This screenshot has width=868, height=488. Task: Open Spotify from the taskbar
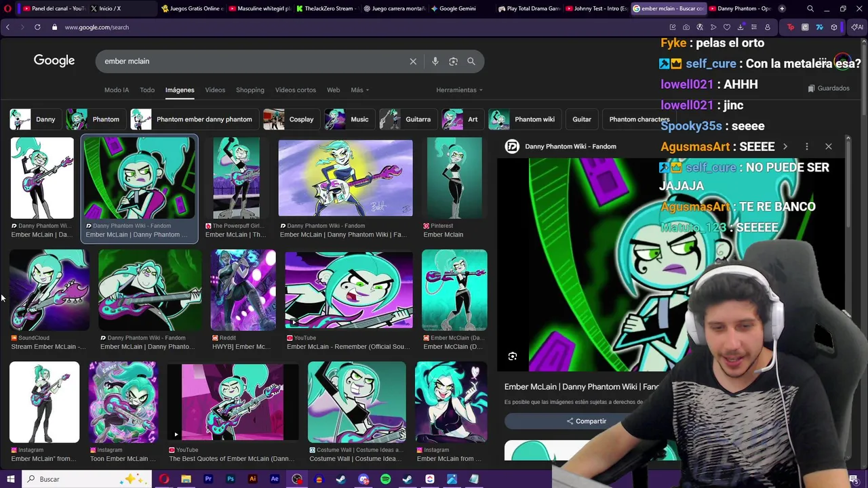pos(385,479)
